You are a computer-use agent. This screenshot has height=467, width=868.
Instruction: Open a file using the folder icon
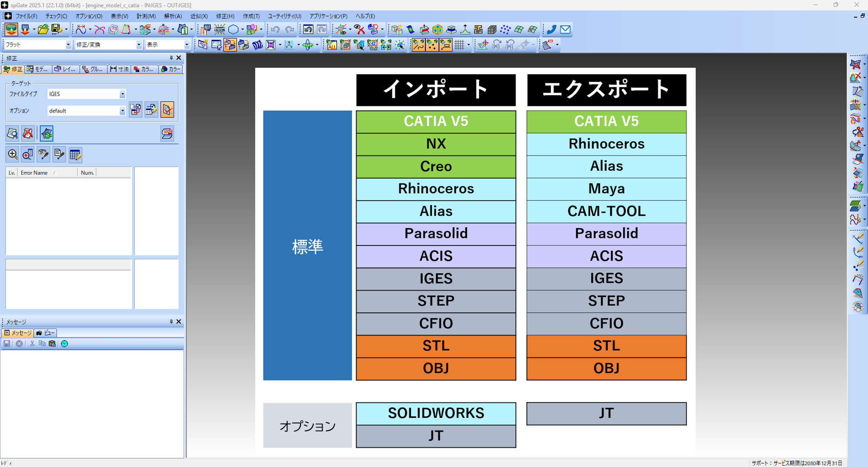43,30
